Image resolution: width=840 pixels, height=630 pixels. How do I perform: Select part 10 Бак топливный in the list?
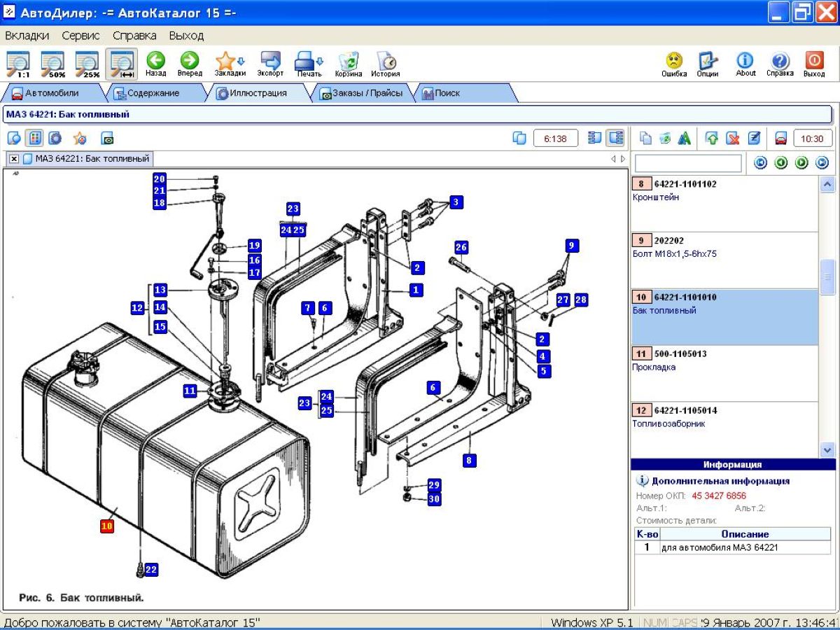724,317
